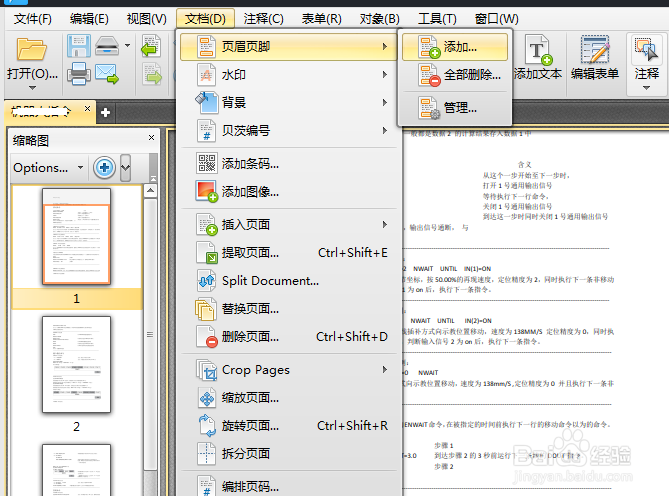Open the Window (窗口) menu
The image size is (669, 500).
[496, 19]
